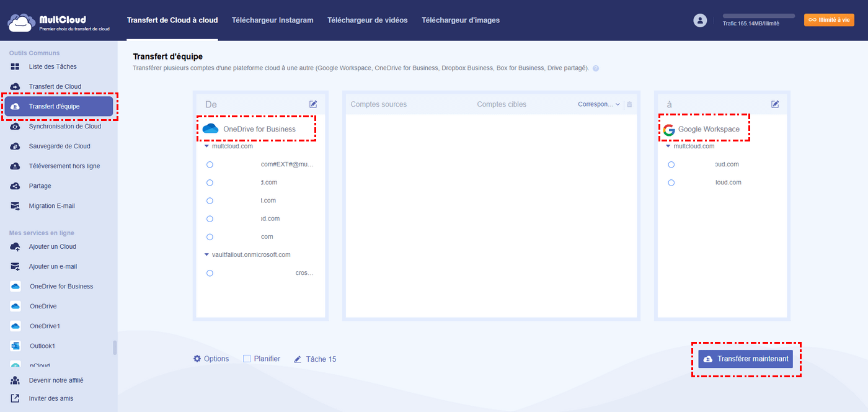Open Téléchargeur Instagram tab
This screenshot has height=412, width=868.
(272, 20)
